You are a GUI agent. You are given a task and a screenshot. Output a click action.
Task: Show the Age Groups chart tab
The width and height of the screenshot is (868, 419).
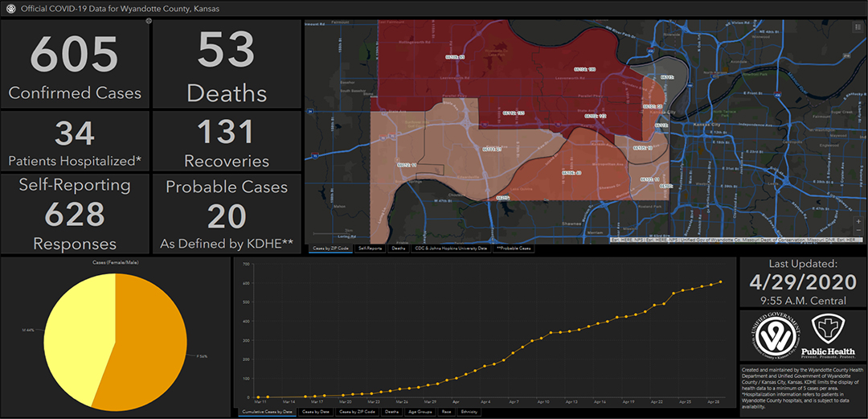tap(420, 413)
